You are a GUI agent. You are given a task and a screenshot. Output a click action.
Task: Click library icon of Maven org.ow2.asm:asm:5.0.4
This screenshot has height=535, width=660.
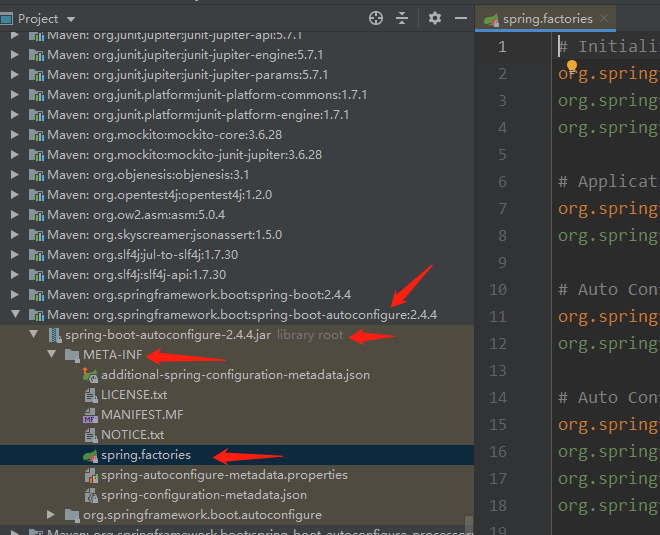click(x=37, y=215)
